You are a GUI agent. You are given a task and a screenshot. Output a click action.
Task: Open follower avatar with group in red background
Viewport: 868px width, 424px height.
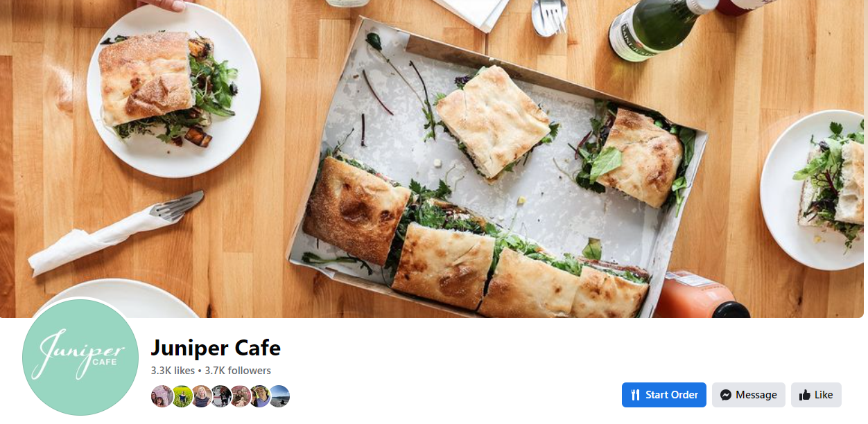pyautogui.click(x=241, y=396)
